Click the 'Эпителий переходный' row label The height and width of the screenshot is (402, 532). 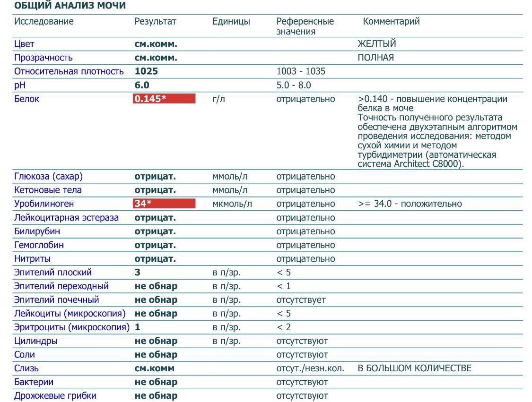(x=61, y=286)
